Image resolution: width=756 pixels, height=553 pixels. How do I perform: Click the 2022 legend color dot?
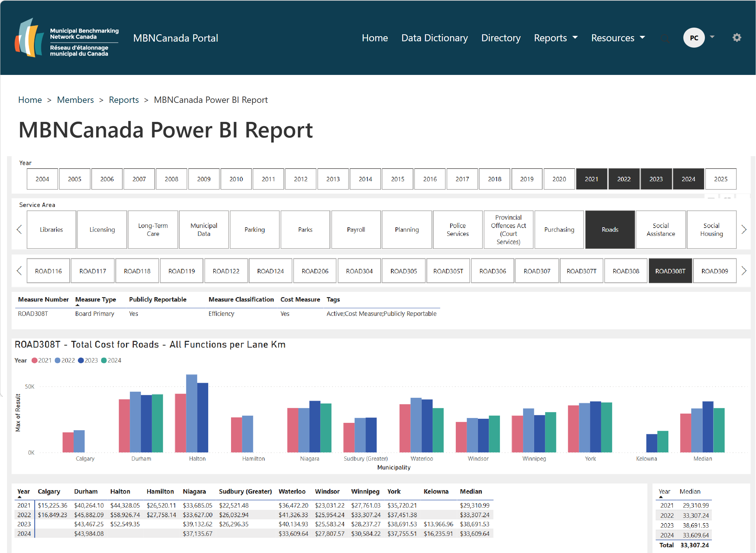tap(57, 361)
